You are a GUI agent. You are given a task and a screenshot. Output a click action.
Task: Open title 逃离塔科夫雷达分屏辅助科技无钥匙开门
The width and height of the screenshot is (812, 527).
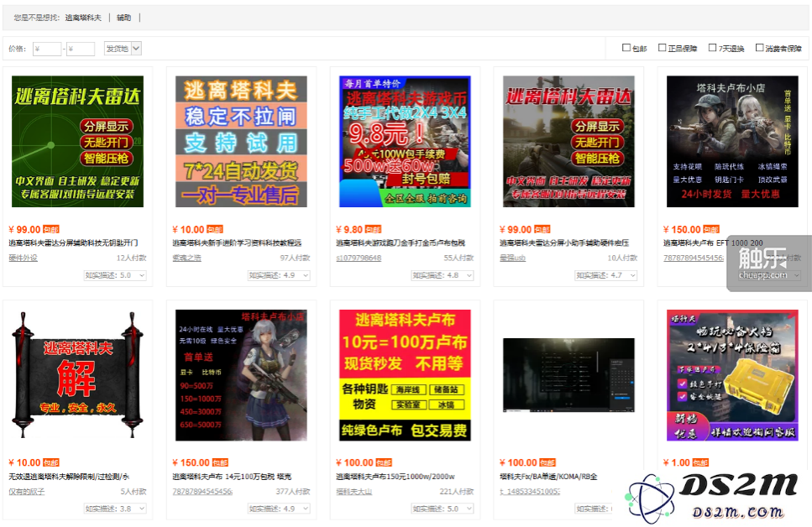[74, 243]
